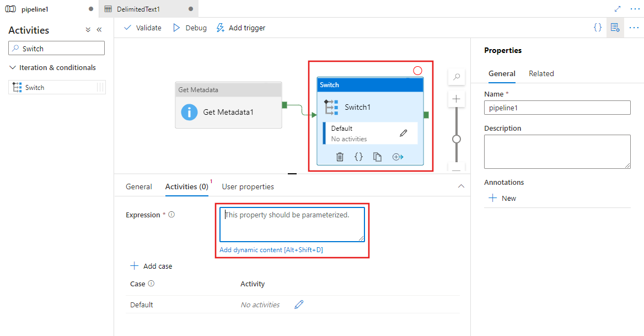The image size is (644, 336).
Task: Add next activity using the plus-arrow icon
Action: [x=397, y=157]
